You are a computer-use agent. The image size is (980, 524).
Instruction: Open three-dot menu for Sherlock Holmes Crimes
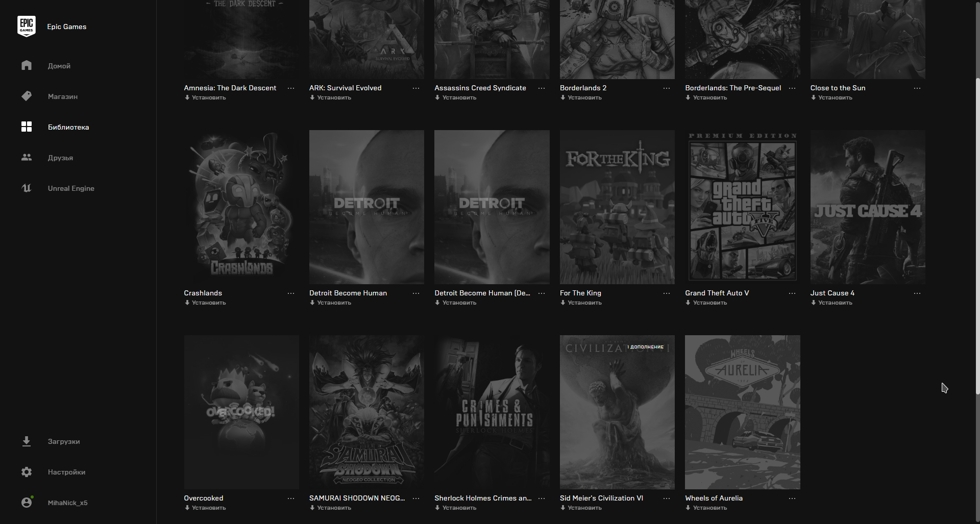(542, 498)
